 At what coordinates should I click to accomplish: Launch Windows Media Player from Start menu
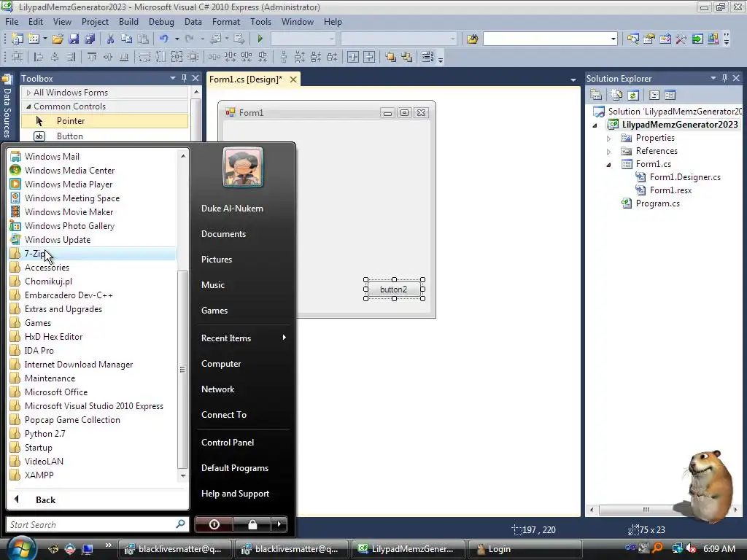pos(93,184)
